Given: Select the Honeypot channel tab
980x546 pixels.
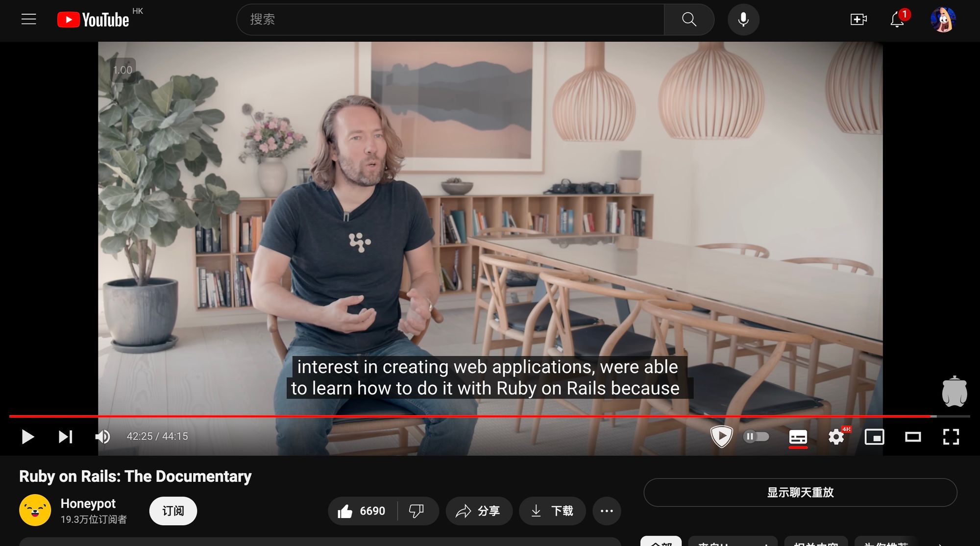Looking at the screenshot, I should [88, 503].
